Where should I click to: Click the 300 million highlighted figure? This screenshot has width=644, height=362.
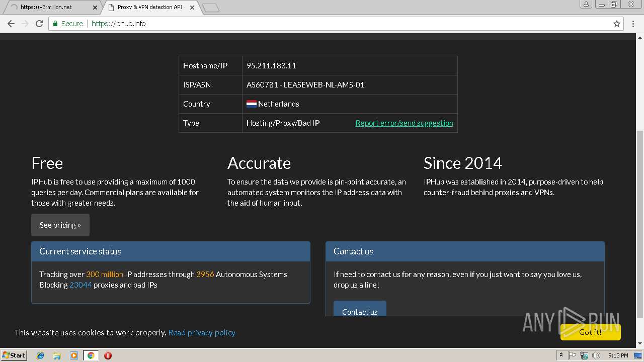pos(105,274)
